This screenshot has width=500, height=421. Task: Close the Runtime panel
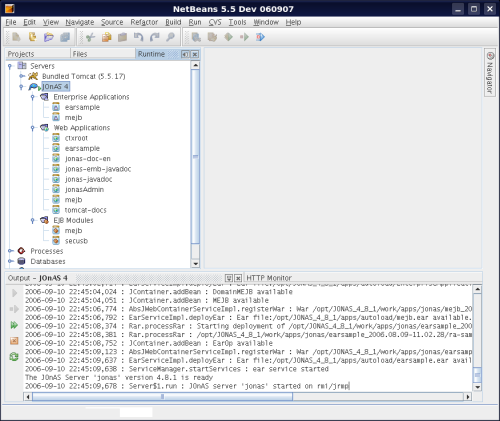(x=195, y=54)
